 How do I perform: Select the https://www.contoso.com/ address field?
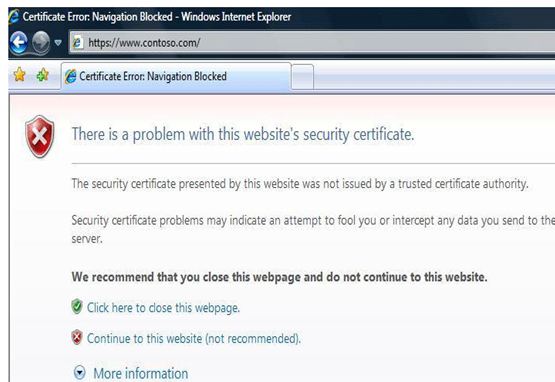[311, 42]
